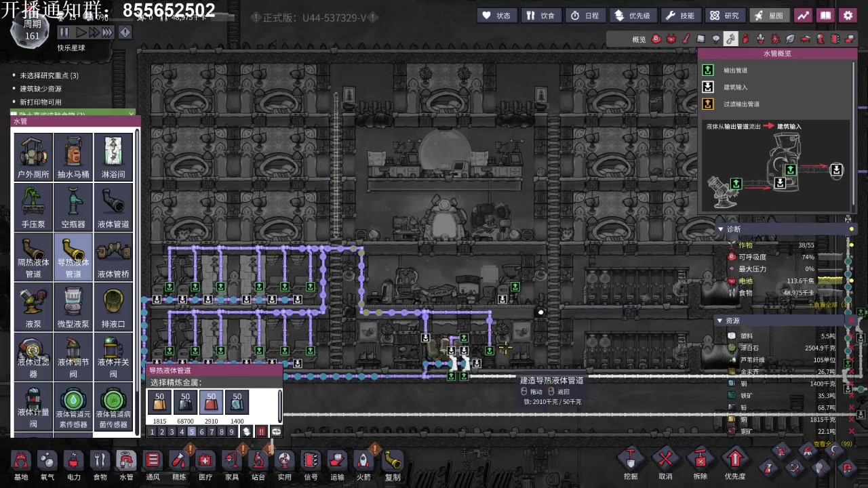Choose the 优先度 priority tool
The image size is (868, 488).
click(x=735, y=464)
